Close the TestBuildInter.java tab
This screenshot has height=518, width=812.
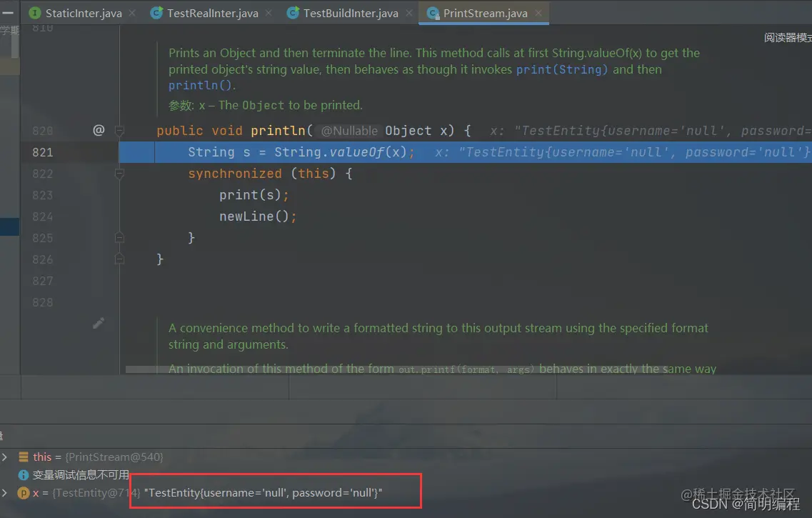tap(409, 13)
